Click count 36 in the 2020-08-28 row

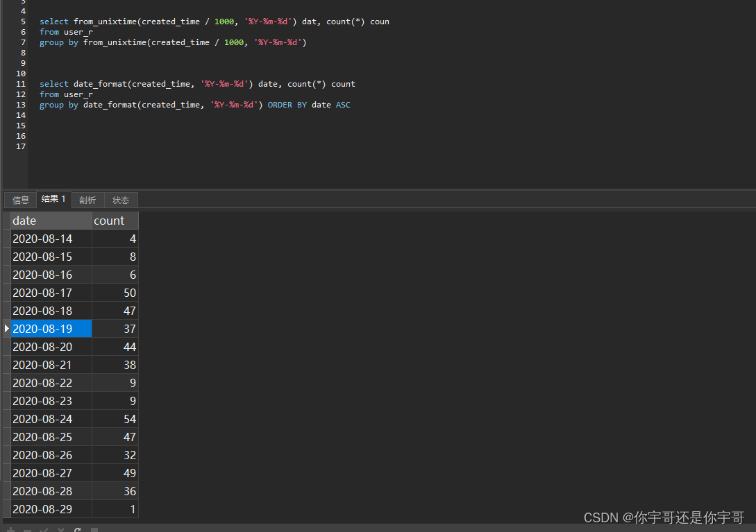[x=115, y=491]
